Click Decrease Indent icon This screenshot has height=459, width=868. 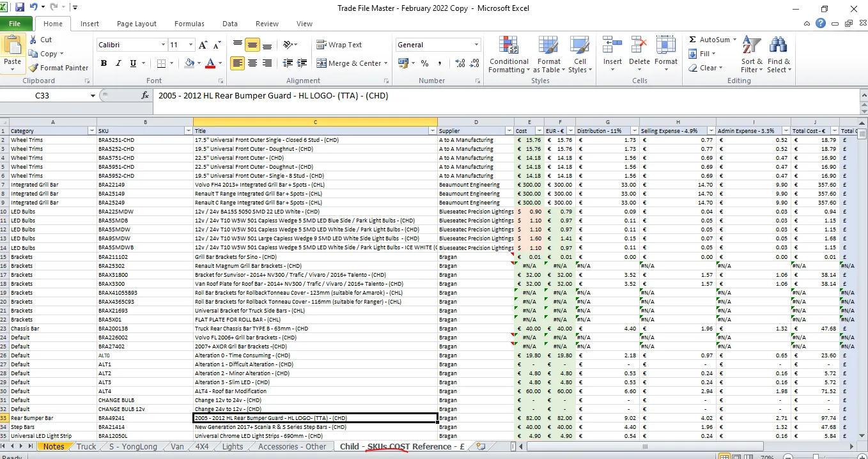click(288, 63)
